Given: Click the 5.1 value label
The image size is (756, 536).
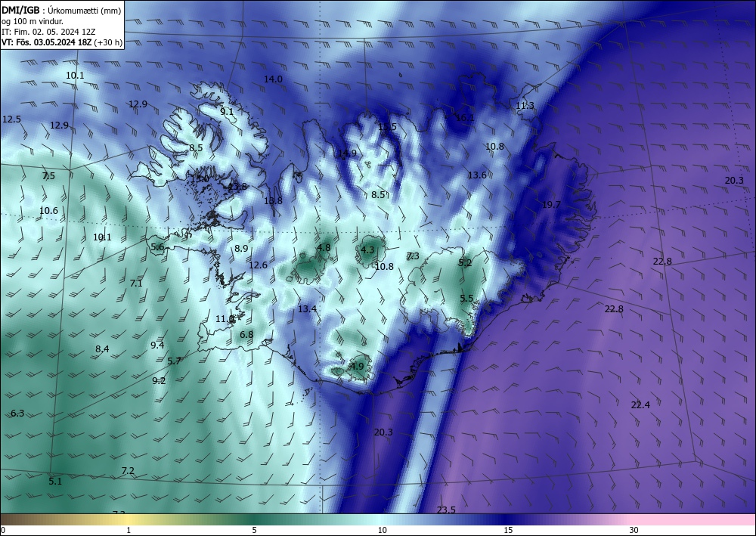Looking at the screenshot, I should pyautogui.click(x=55, y=481).
